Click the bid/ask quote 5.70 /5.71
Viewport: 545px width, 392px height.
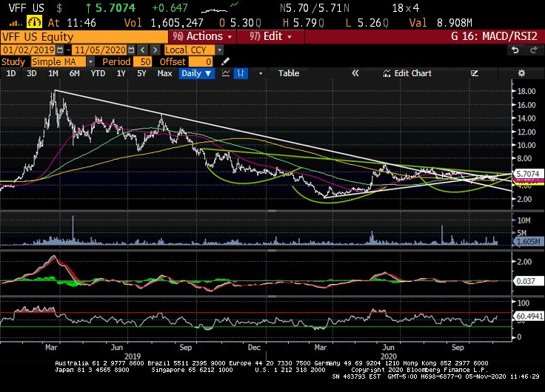315,8
